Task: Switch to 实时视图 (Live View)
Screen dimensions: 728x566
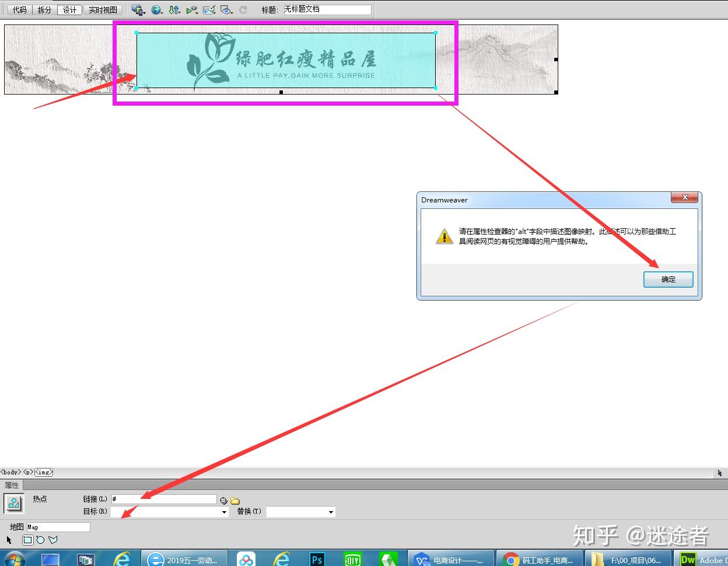Action: [x=103, y=10]
